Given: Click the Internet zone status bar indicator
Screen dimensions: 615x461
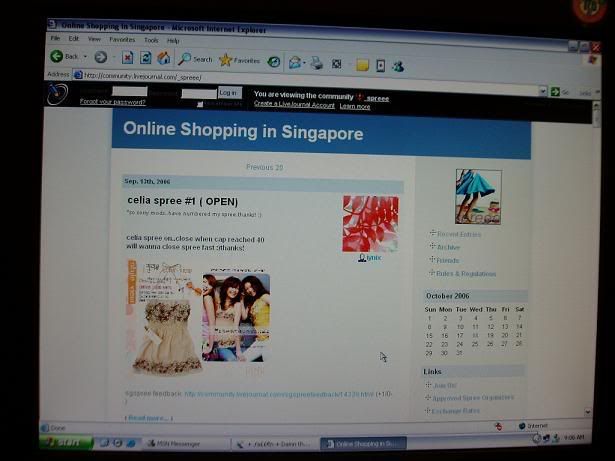Looking at the screenshot, I should pyautogui.click(x=533, y=426).
